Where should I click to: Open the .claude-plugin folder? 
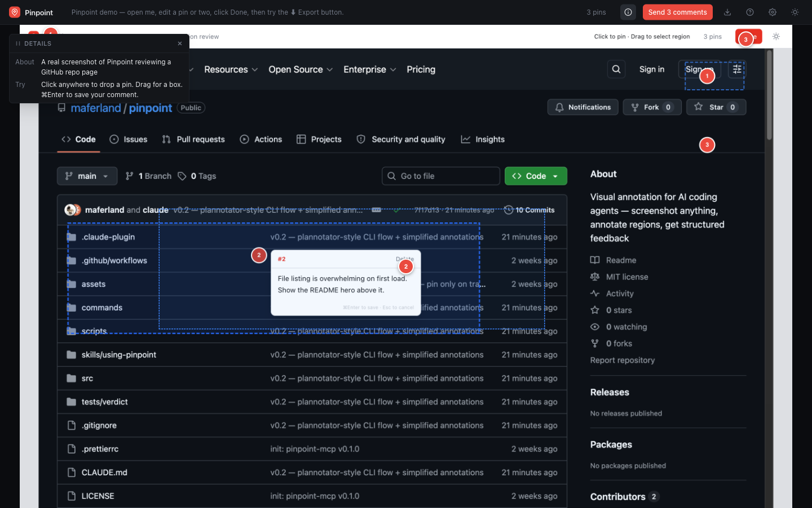coord(108,237)
